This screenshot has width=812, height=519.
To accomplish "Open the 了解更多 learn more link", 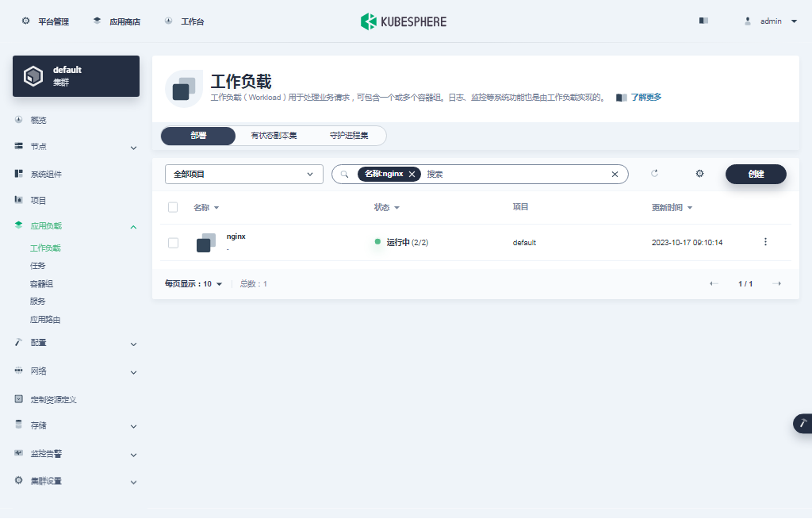I will pos(645,97).
